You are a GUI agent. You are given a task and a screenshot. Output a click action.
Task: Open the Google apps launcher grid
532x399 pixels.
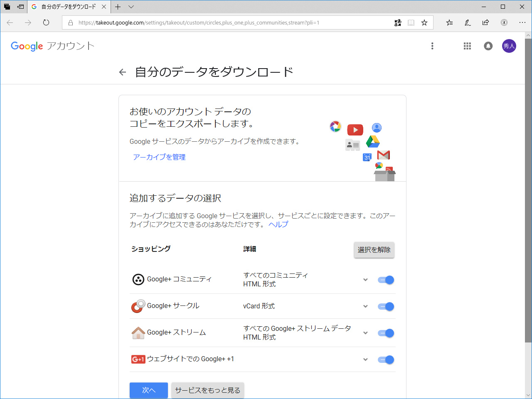coord(467,46)
